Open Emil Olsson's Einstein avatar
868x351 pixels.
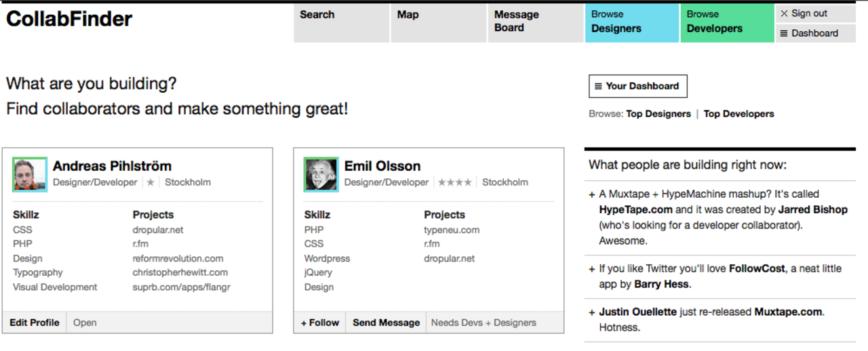(x=321, y=174)
